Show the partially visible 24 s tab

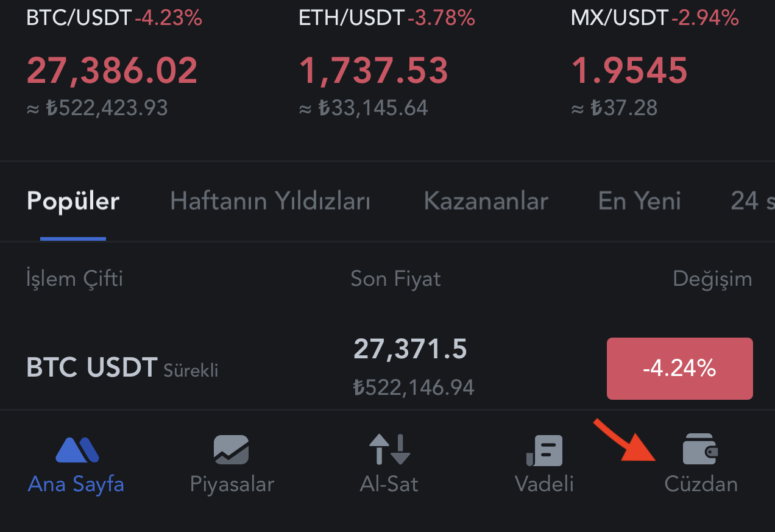(x=752, y=200)
